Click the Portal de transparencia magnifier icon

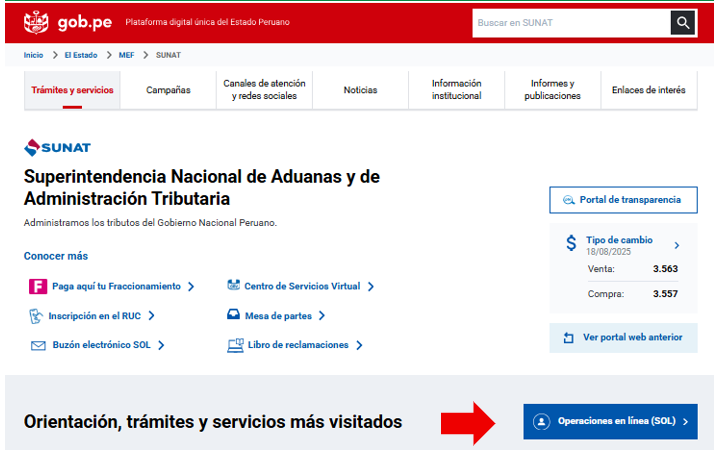click(x=568, y=200)
